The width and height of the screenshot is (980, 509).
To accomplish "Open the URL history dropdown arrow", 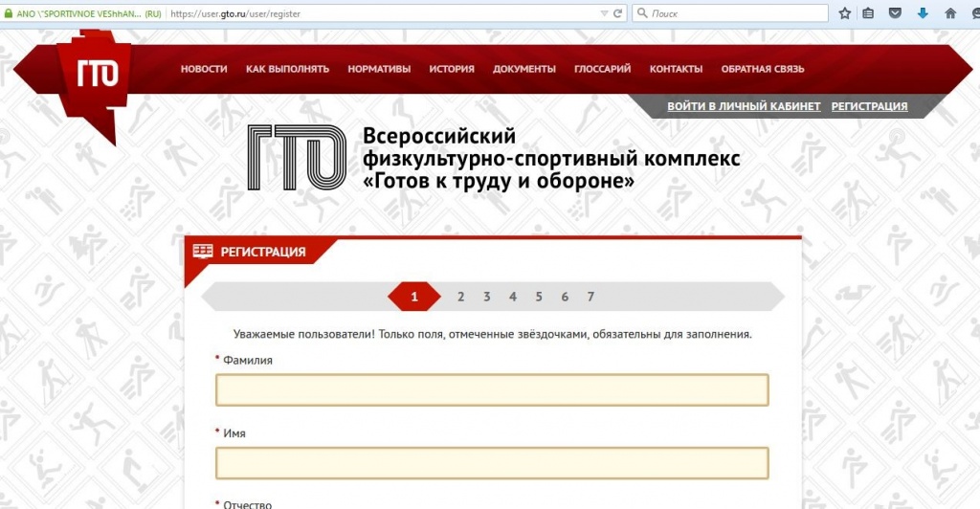I will [x=604, y=13].
